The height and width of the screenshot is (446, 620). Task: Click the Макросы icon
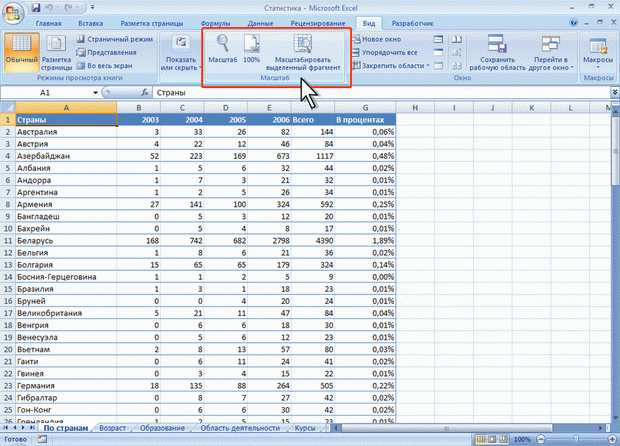[598, 45]
